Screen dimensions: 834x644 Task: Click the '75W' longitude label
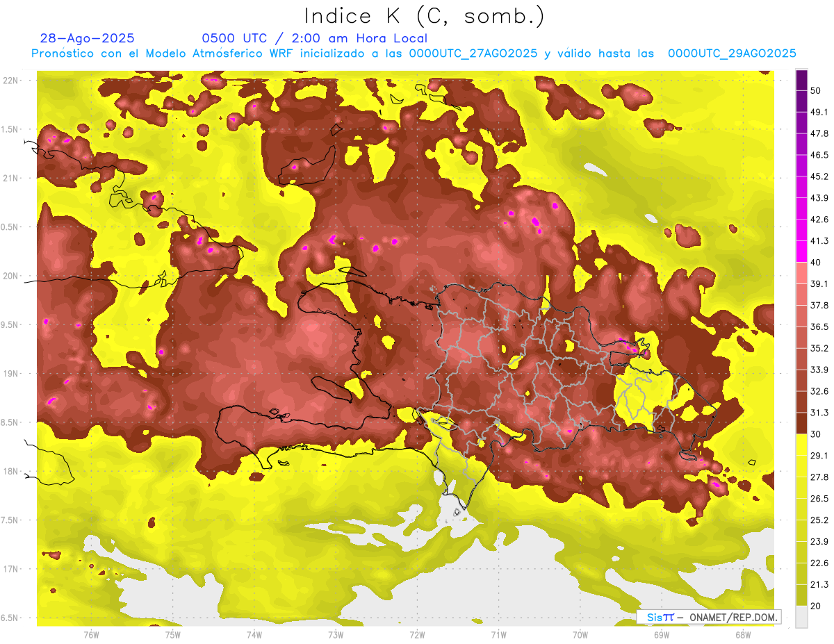click(172, 634)
